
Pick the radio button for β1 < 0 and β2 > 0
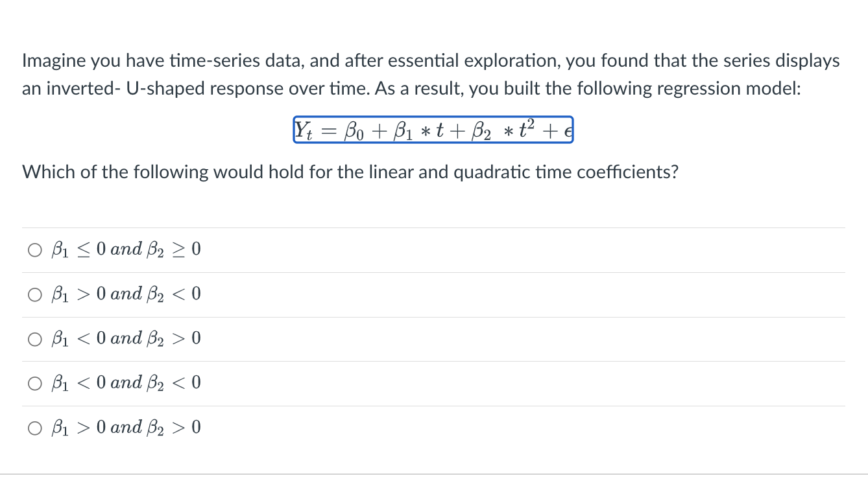coord(34,339)
